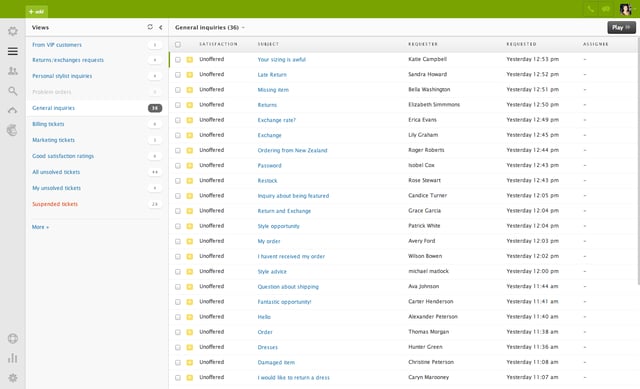Click status icon of 'Style opportunity' ticket
This screenshot has height=389, width=640.
point(190,226)
